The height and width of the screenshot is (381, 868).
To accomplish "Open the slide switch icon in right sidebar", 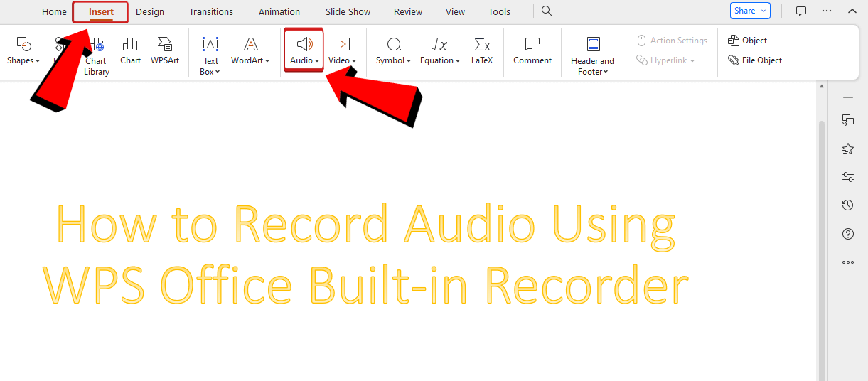I will 847,120.
